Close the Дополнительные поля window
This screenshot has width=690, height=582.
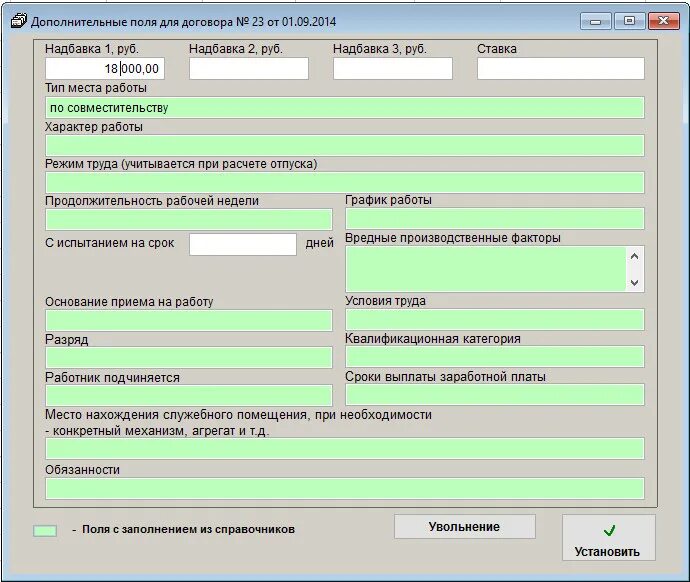point(664,21)
